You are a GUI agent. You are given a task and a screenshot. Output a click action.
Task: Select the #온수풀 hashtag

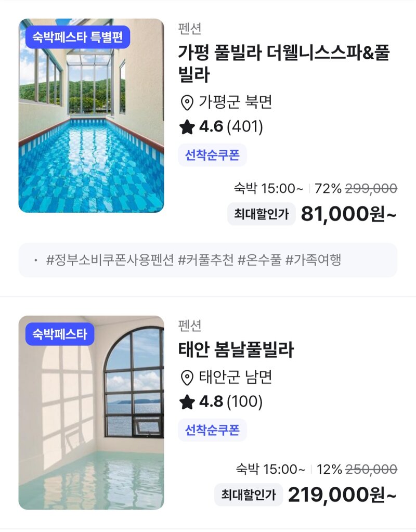(259, 260)
